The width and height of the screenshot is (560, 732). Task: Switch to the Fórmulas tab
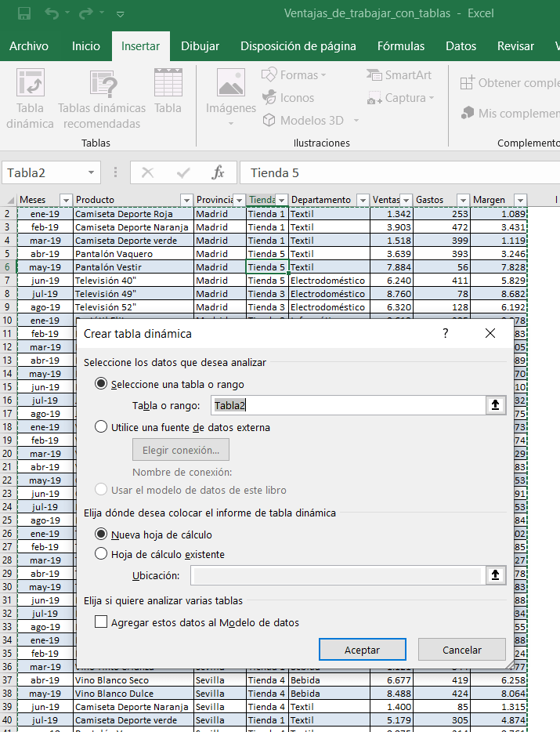tap(401, 46)
